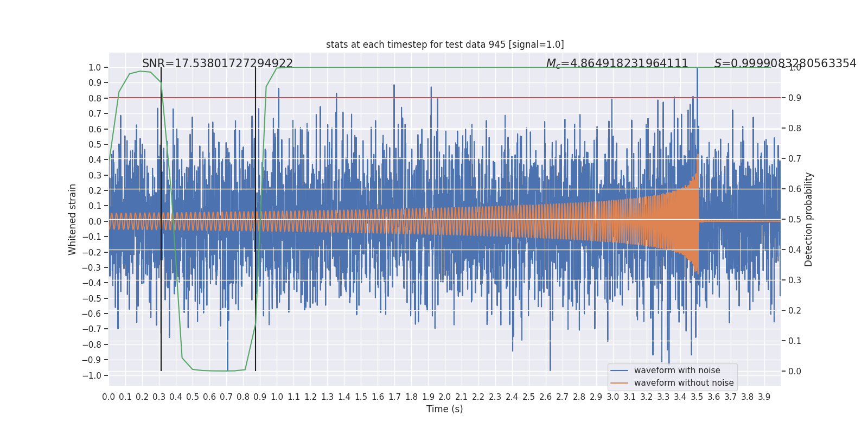The height and width of the screenshot is (434, 868).
Task: Click the 0.3 tick on the Whitened strain axis
Action: pos(95,175)
